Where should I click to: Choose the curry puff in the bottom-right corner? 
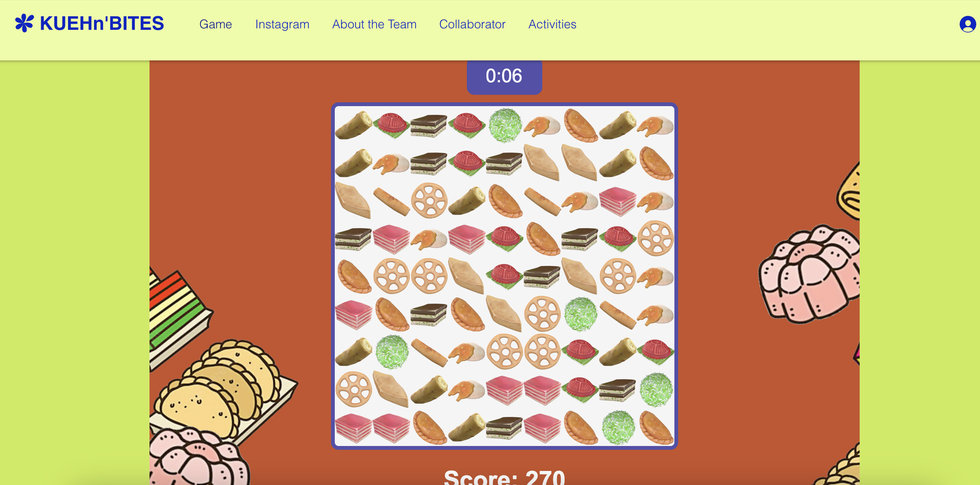point(656,427)
